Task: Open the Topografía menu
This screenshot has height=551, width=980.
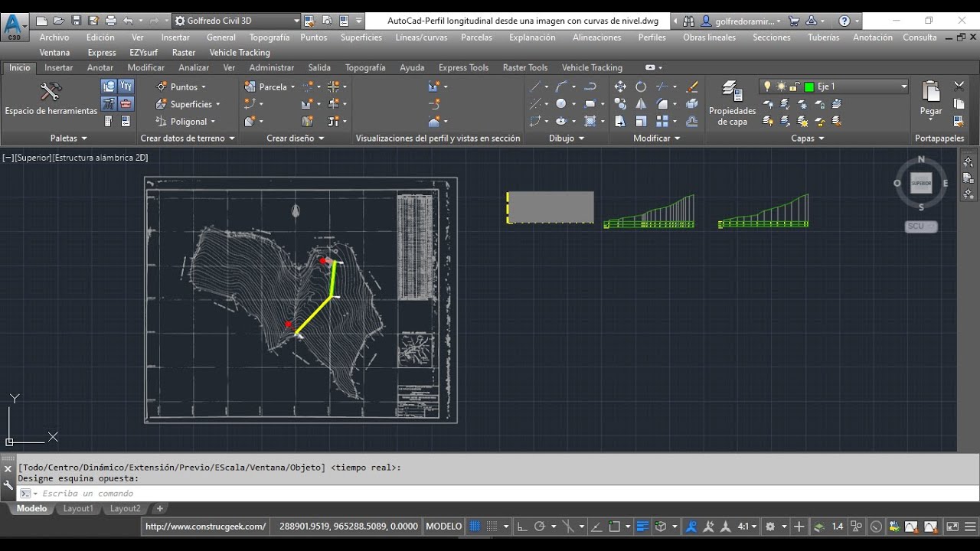Action: click(269, 37)
